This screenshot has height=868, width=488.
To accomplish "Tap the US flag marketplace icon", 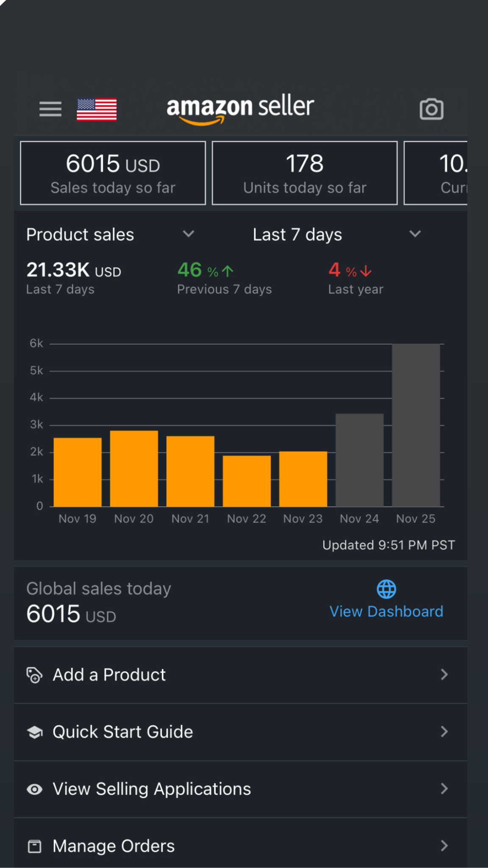I will tap(97, 109).
